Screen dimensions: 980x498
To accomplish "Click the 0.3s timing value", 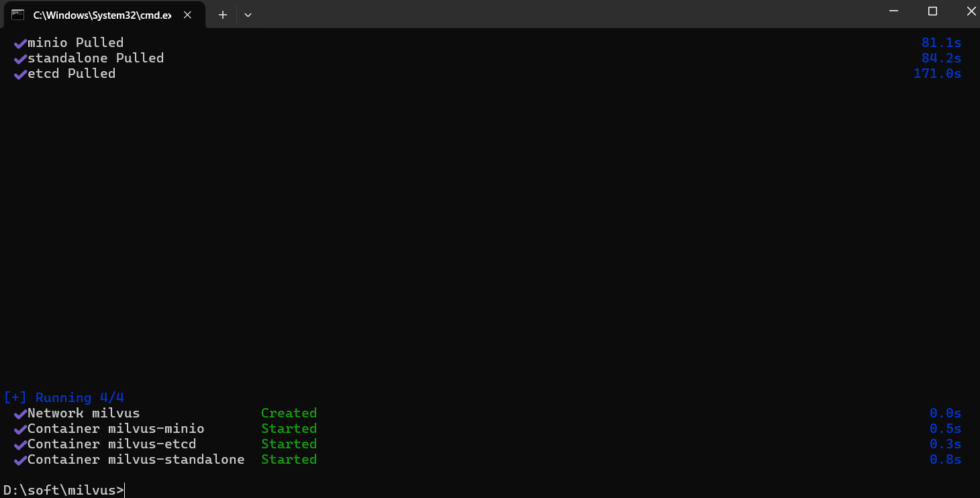I will (x=945, y=444).
